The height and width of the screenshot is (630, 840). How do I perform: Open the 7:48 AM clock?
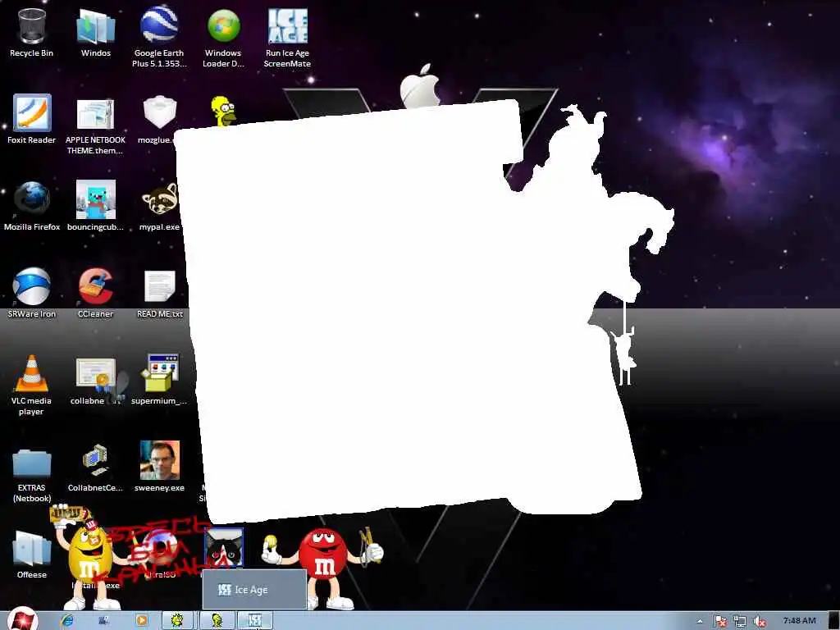coord(799,620)
